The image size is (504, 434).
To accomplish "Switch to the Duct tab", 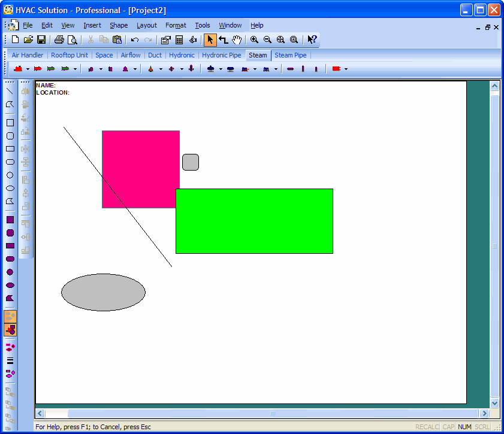I will (155, 55).
